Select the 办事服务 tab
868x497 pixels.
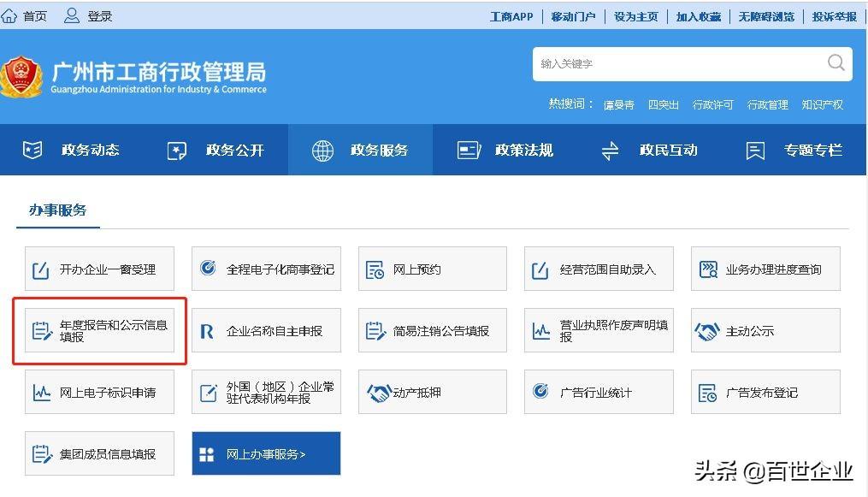point(57,210)
